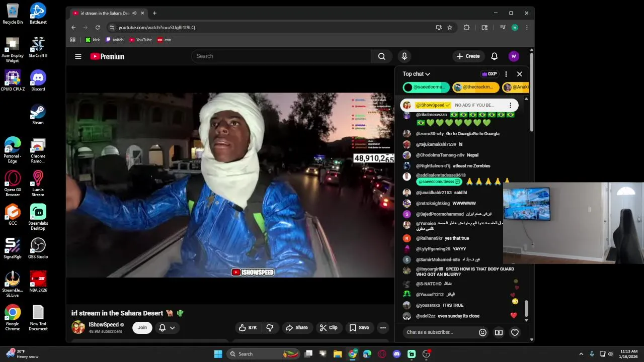
Task: Open the Chrome apps grid in bookmarks bar
Action: pos(73,40)
